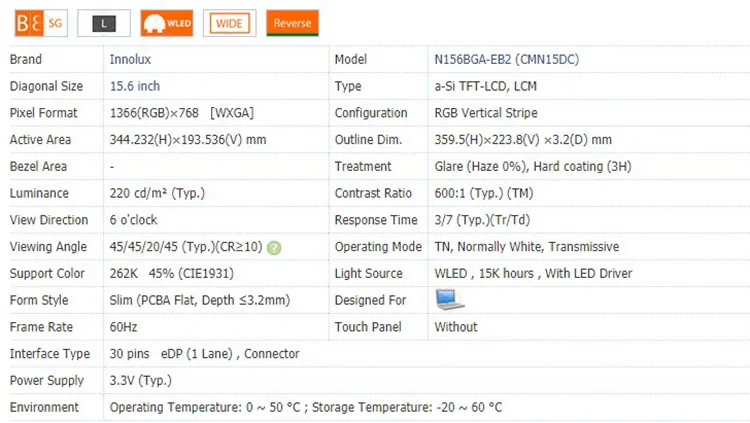
Task: Click the WIDE badge icon
Action: pyautogui.click(x=230, y=23)
